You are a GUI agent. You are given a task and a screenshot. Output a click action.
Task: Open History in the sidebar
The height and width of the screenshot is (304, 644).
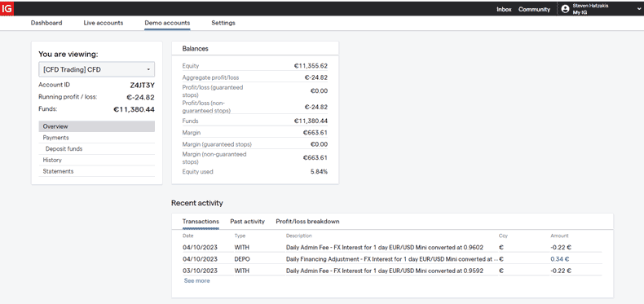96,160
